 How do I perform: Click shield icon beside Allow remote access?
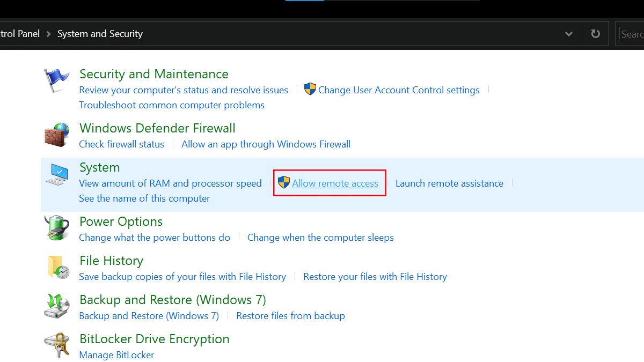(x=284, y=183)
